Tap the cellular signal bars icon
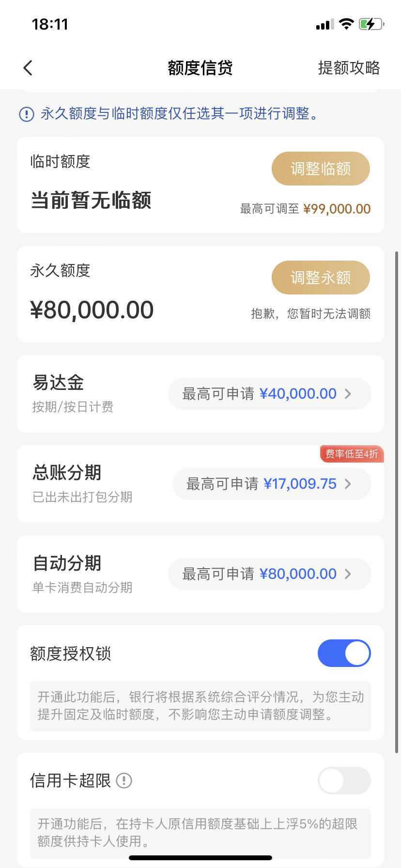Screen dimensions: 401x868 tap(325, 24)
